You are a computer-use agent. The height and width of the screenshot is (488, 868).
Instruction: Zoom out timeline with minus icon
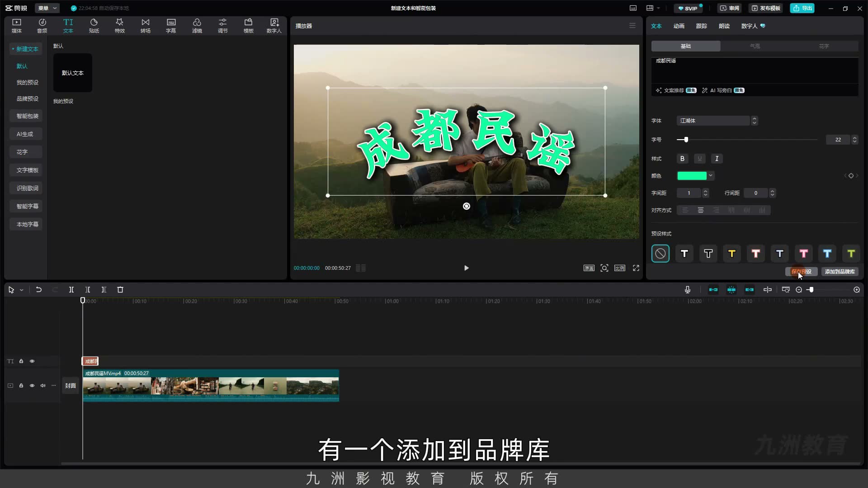coord(799,290)
